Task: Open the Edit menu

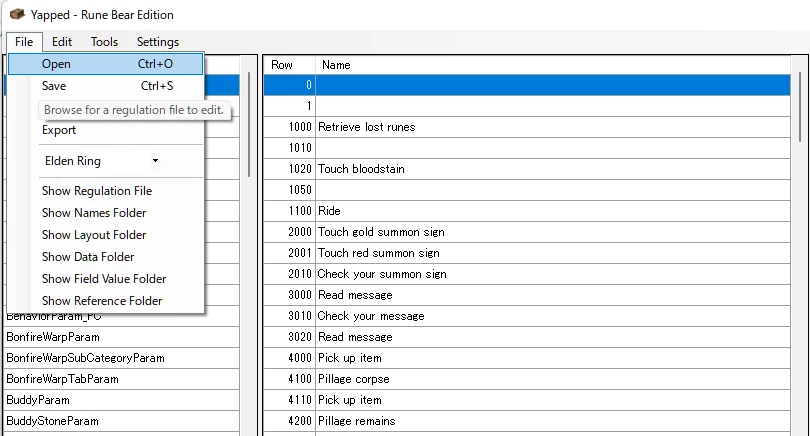Action: pyautogui.click(x=62, y=42)
